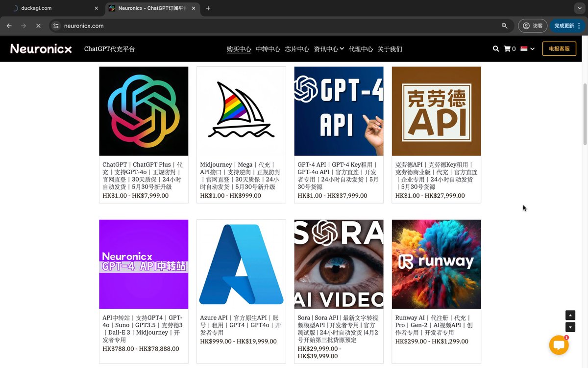Viewport: 588px width, 368px height.
Task: Select 芯片中心 in the navigation menu
Action: pos(296,49)
